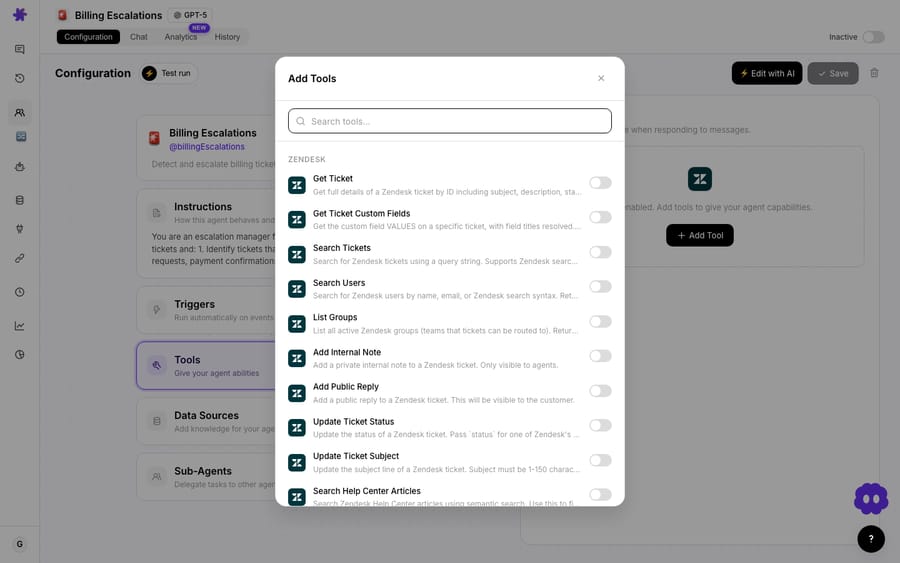900x563 pixels.
Task: Click the purple app logo in the sidebar
Action: 20,14
